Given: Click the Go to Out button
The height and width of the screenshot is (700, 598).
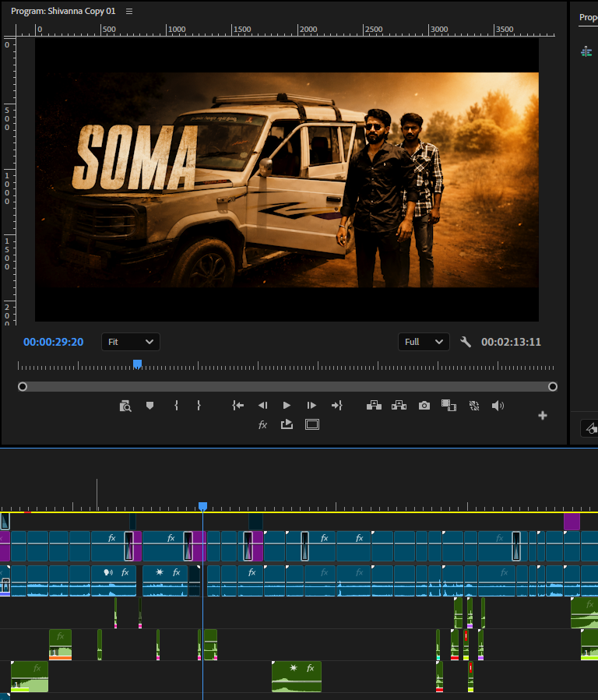Looking at the screenshot, I should point(337,406).
